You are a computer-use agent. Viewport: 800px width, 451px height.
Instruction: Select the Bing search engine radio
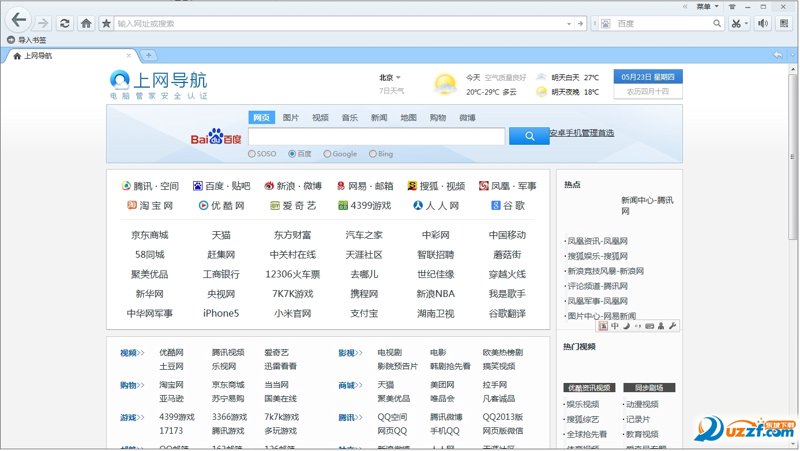tap(372, 154)
